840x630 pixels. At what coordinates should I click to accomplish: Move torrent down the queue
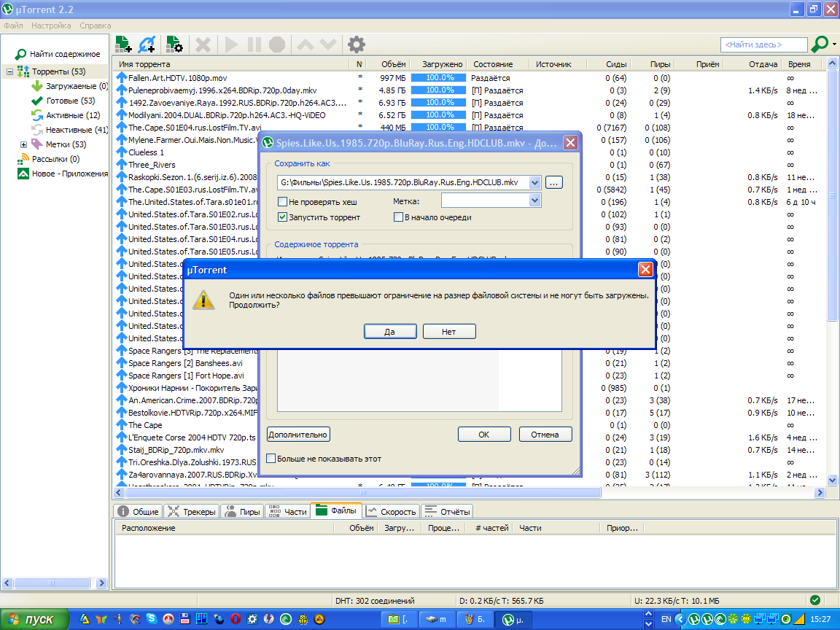point(328,44)
